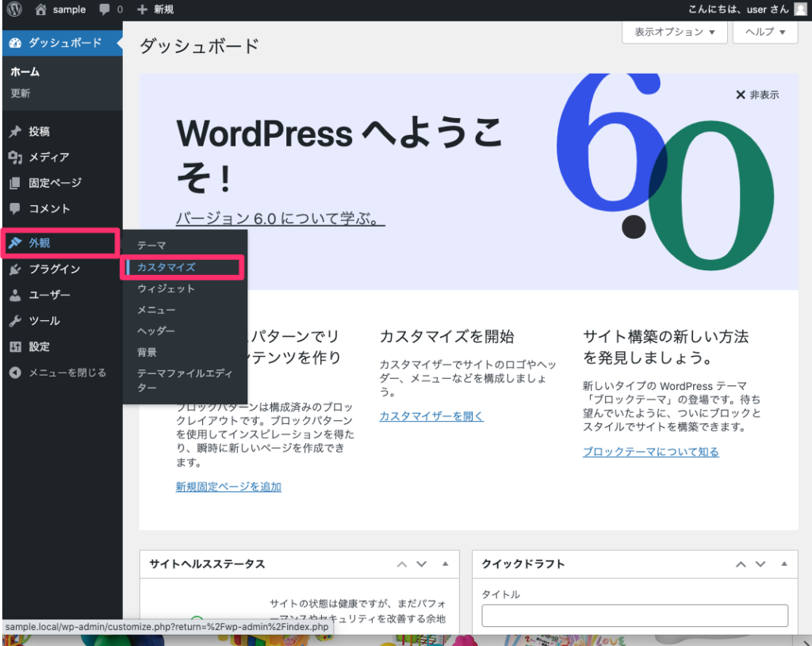
Task: Click the 新規 label in admin bar
Action: [163, 10]
